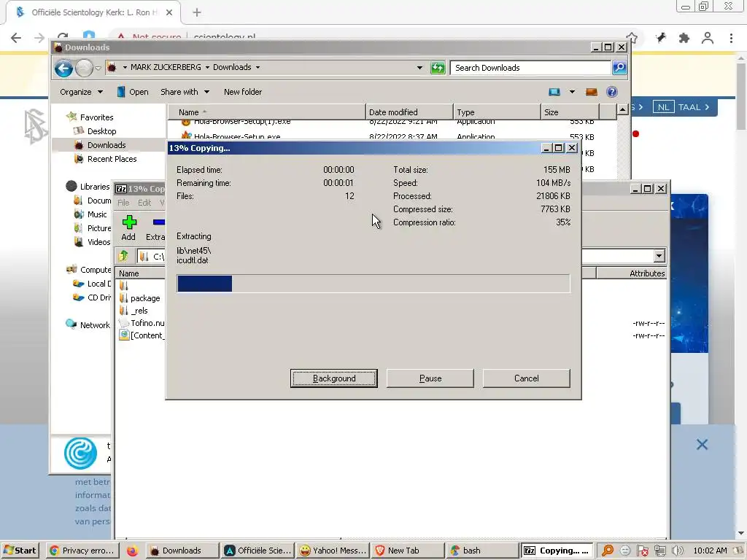Click the extraction progress bar
747x560 pixels.
373,284
